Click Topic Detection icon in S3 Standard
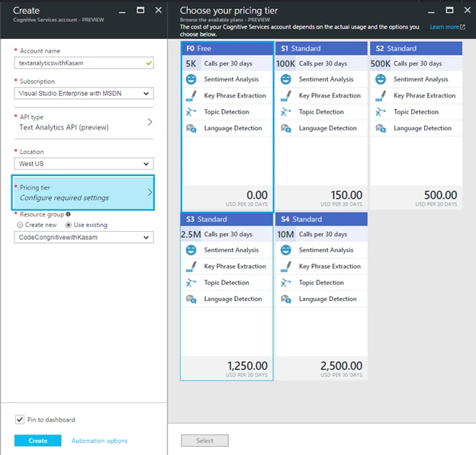This screenshot has width=476, height=455. coord(191,283)
